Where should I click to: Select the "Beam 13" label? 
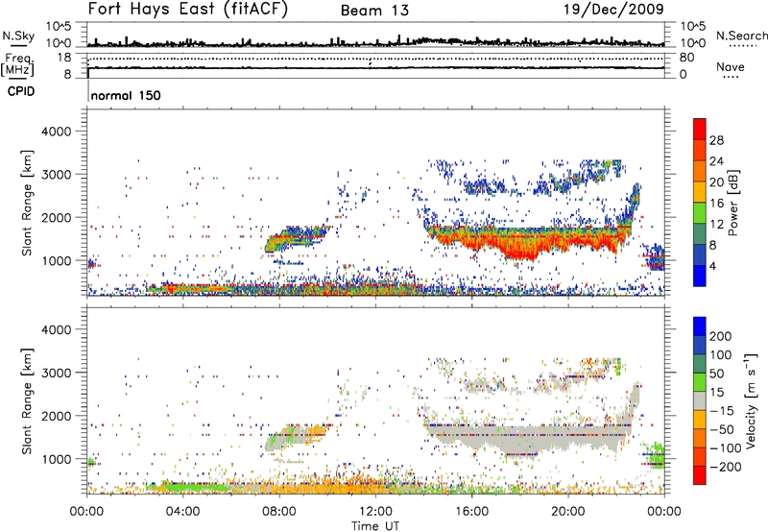click(374, 11)
